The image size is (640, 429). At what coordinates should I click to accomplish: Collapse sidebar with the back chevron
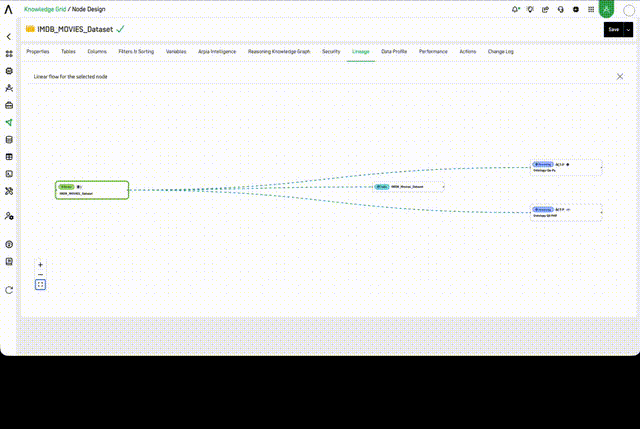click(9, 37)
